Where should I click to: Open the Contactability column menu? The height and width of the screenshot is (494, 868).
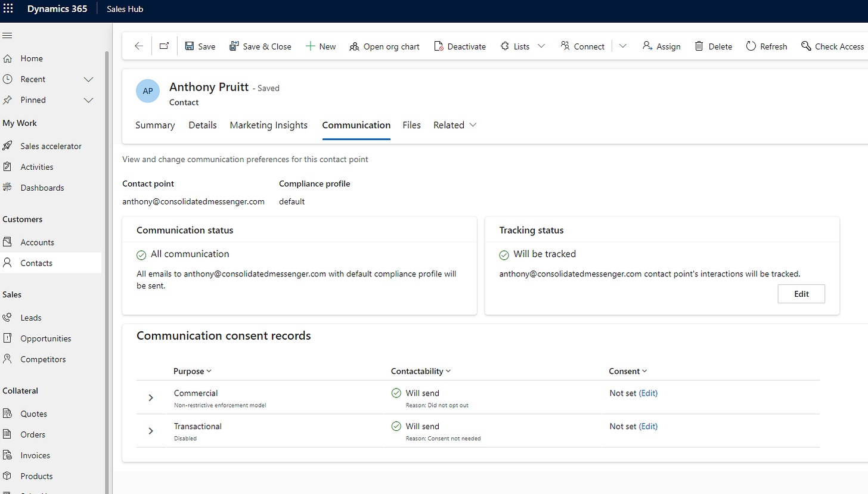[421, 371]
